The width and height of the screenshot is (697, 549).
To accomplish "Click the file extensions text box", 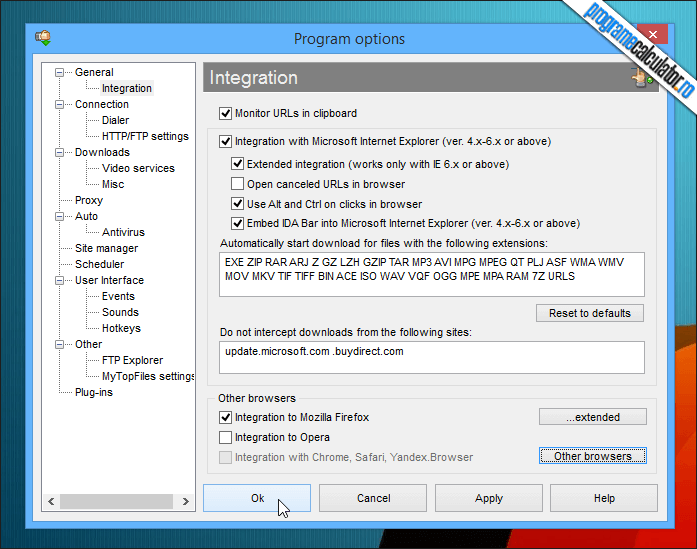I will pos(432,275).
